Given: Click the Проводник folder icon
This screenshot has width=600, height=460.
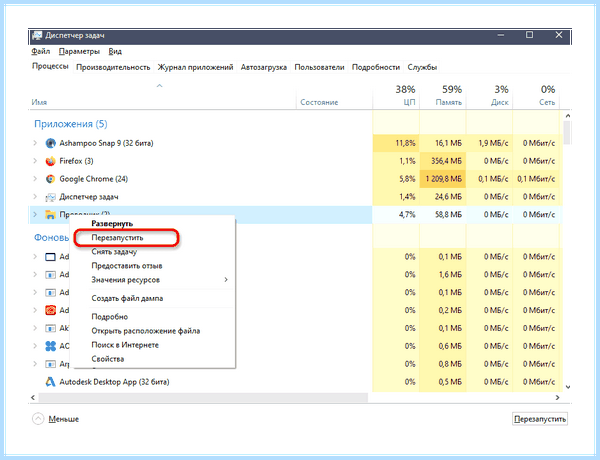Looking at the screenshot, I should 51,215.
